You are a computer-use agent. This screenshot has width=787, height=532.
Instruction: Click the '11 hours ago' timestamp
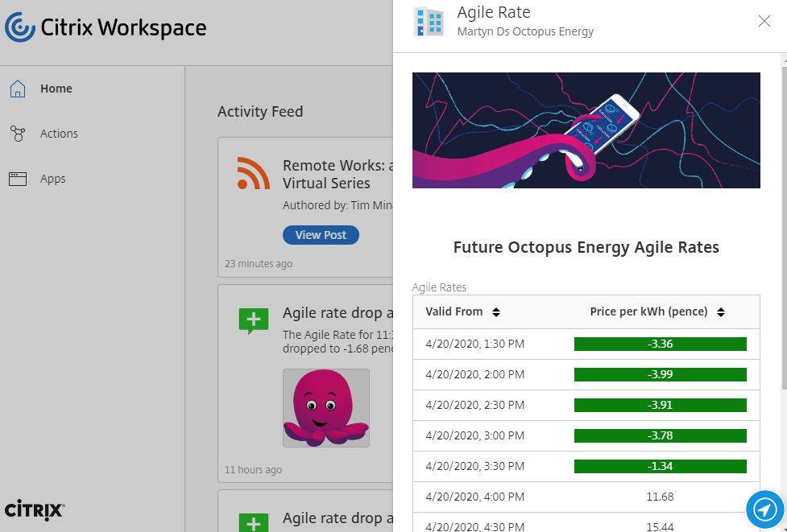click(x=253, y=470)
